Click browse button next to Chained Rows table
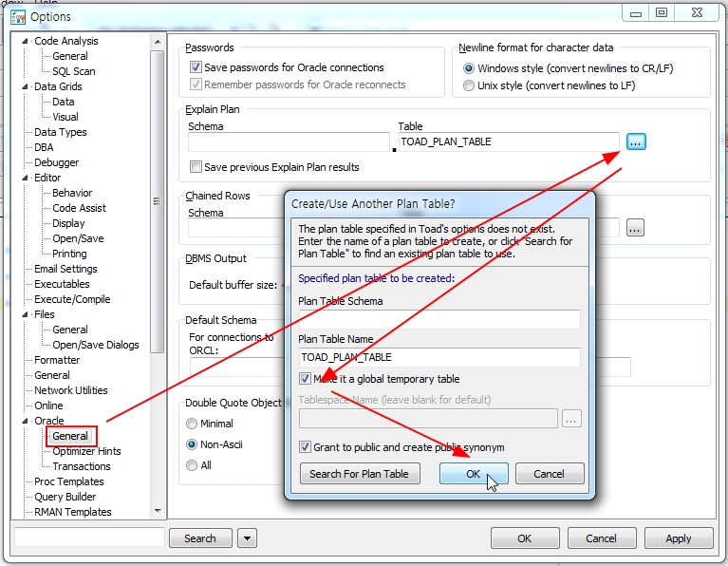This screenshot has width=728, height=566. (635, 227)
